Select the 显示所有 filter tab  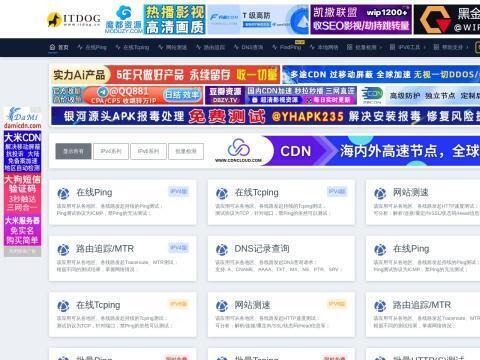click(x=73, y=151)
